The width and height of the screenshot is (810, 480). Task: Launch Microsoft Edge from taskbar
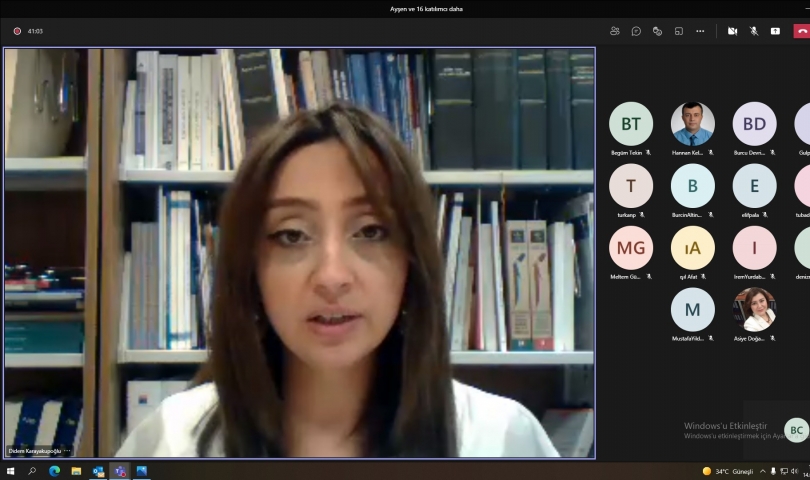(x=54, y=471)
